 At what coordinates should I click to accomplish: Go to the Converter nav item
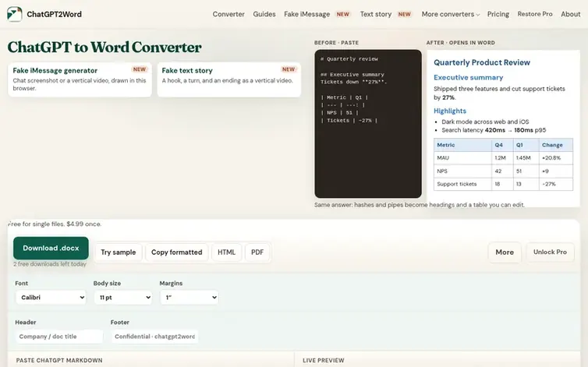coord(228,14)
